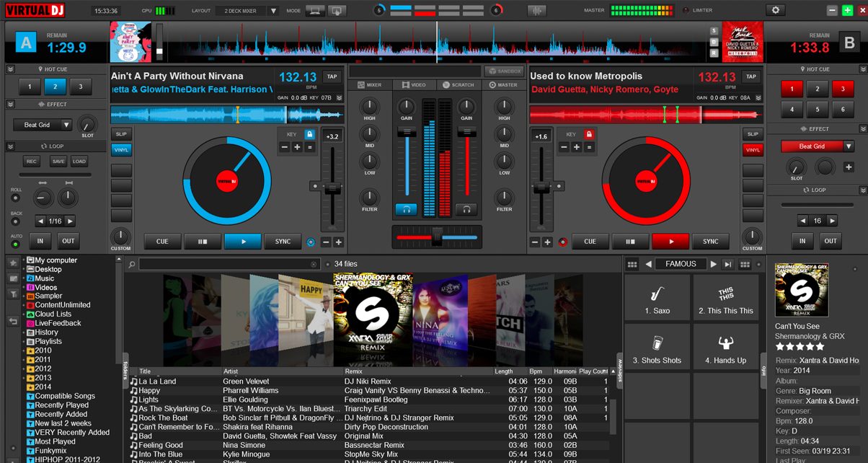Image resolution: width=868 pixels, height=463 pixels.
Task: Trigger the Saxo sampler pad
Action: 657,301
